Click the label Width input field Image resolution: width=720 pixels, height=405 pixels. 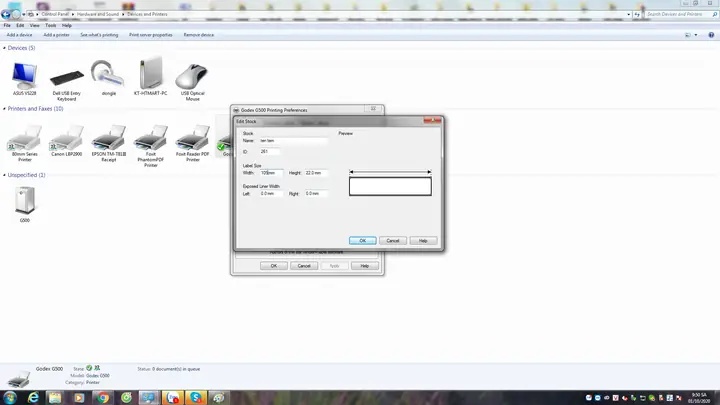pyautogui.click(x=271, y=173)
